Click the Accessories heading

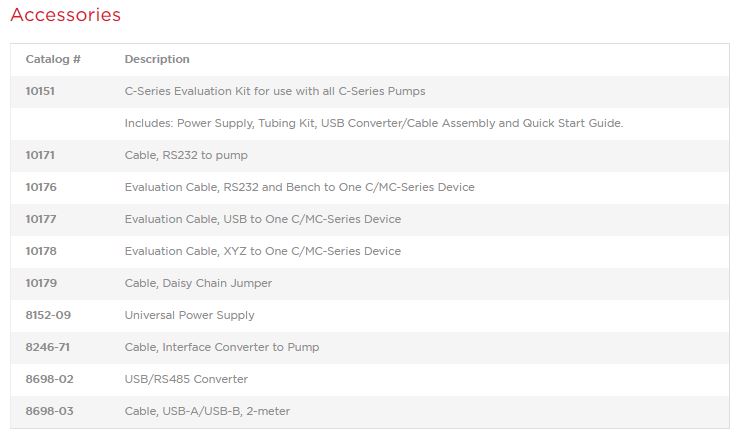click(65, 15)
